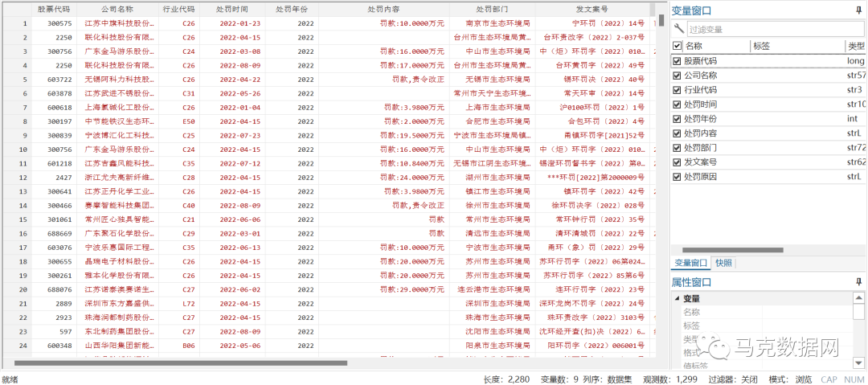Viewport: 868px width, 385px height.
Task: Click industry code cell E50
Action: (x=178, y=121)
